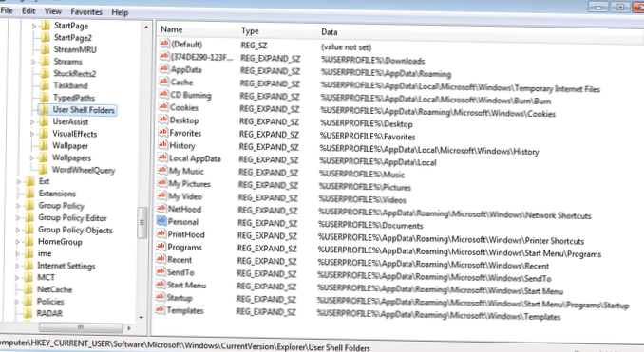Click the tree vertical scrollbar thumb

click(x=142, y=222)
